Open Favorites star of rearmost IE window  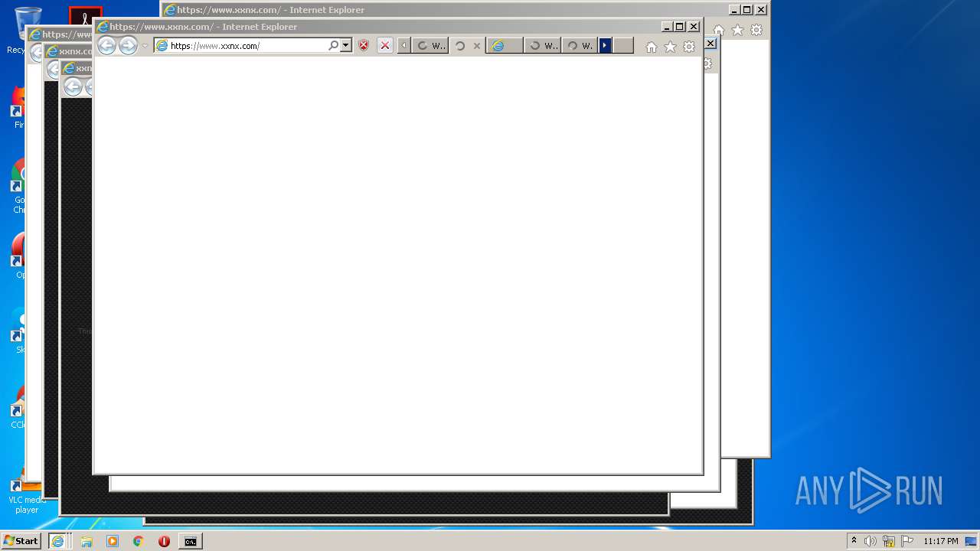pos(737,30)
